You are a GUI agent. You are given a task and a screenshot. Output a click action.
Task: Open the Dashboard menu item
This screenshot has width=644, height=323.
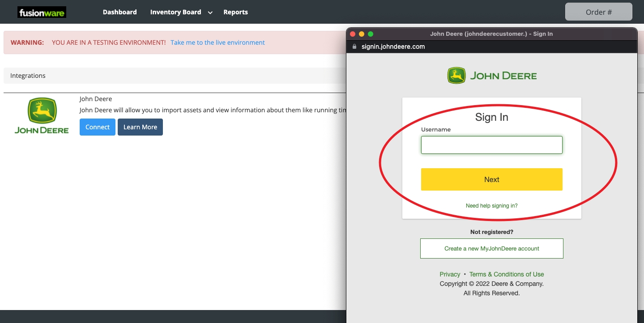pos(119,12)
